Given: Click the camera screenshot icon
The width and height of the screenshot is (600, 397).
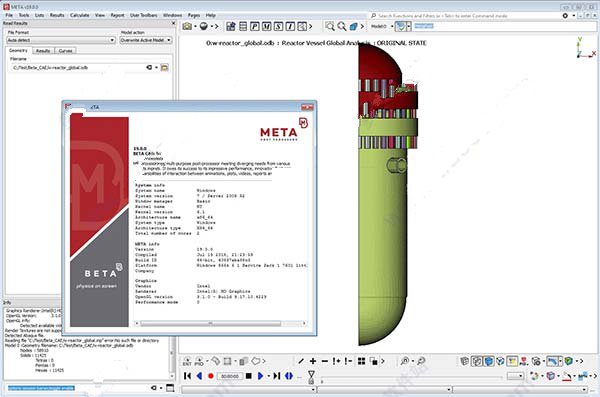Looking at the screenshot, I should [187, 26].
